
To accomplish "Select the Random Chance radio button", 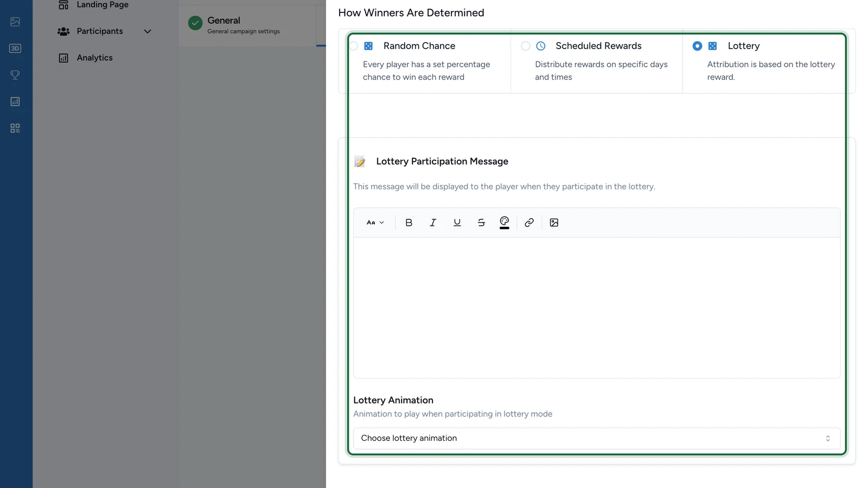I will (353, 46).
